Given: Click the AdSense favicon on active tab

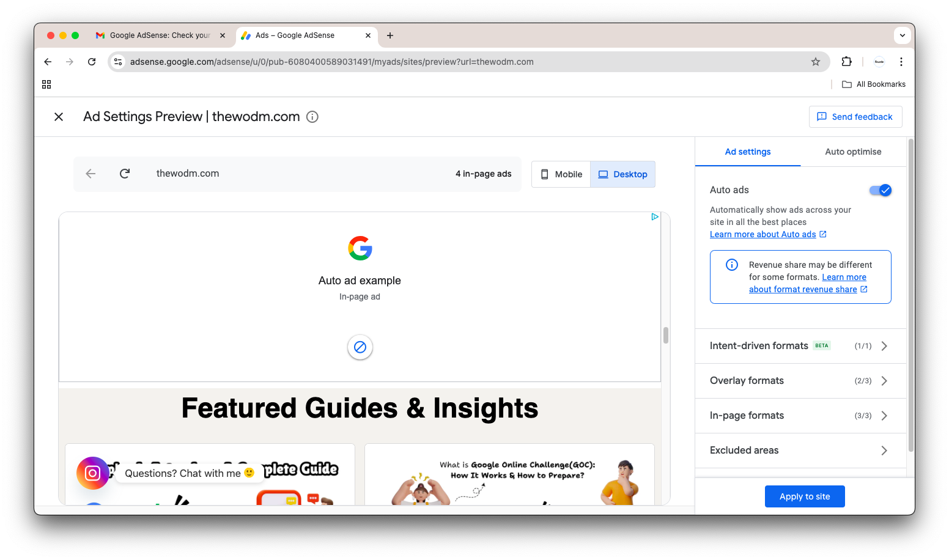Looking at the screenshot, I should point(246,35).
